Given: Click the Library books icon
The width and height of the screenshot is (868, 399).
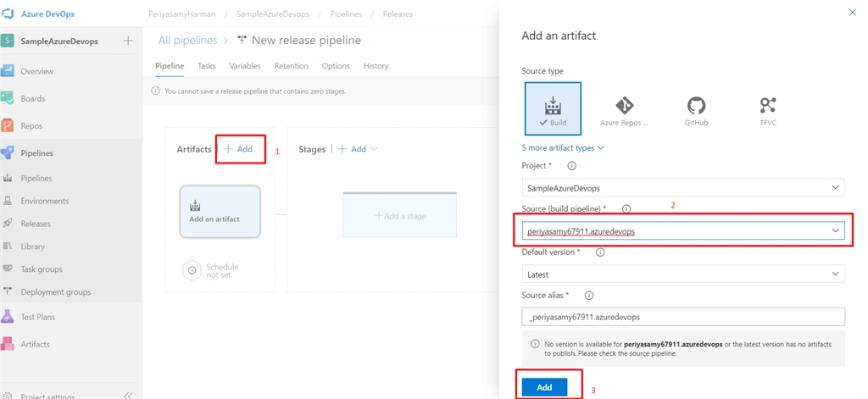Looking at the screenshot, I should (8, 247).
